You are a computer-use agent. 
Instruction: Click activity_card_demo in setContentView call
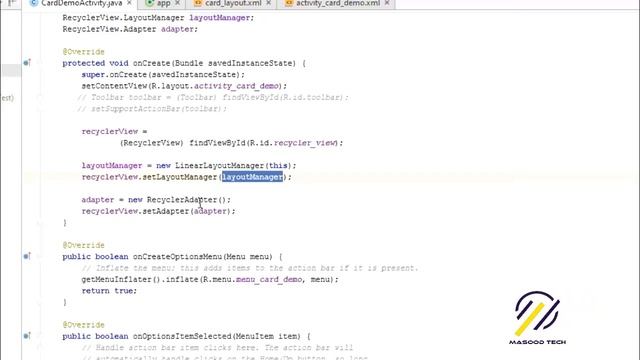[x=236, y=86]
